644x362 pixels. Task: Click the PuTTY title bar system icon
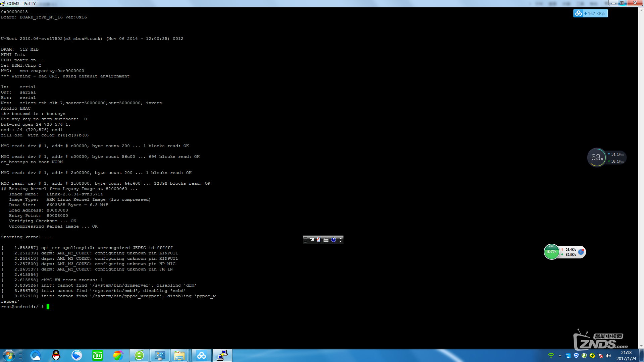tap(3, 3)
